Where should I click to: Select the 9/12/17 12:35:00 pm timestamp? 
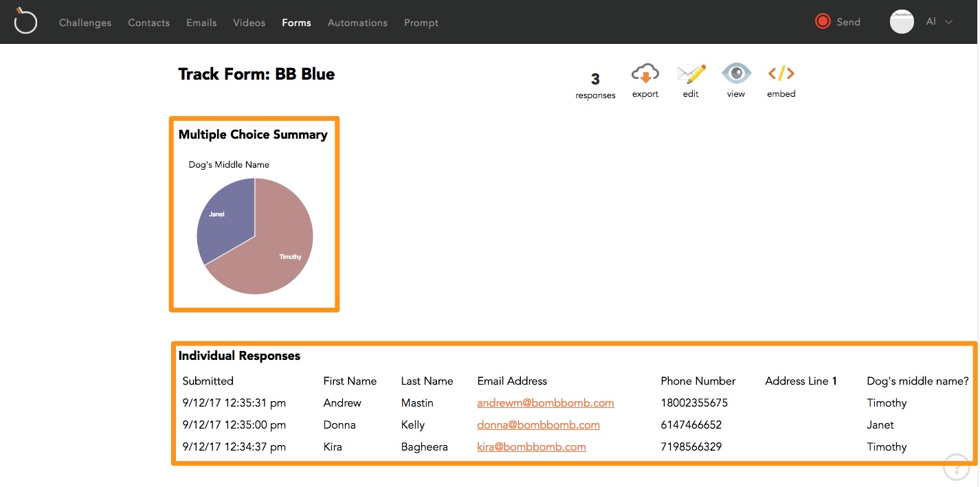(234, 425)
